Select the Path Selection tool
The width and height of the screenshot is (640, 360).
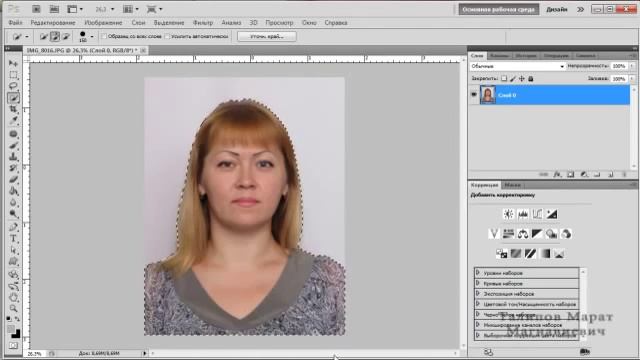tap(13, 250)
